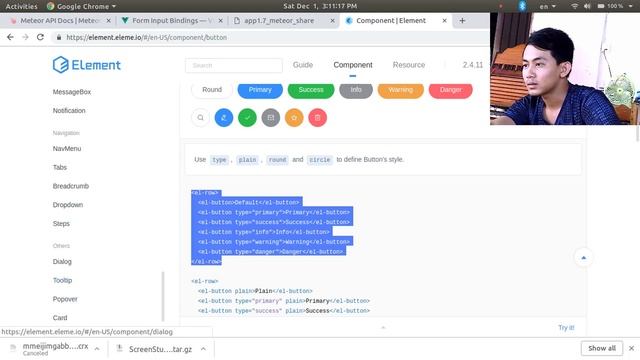Click the green circular check icon button
The width and height of the screenshot is (640, 360).
click(x=247, y=118)
